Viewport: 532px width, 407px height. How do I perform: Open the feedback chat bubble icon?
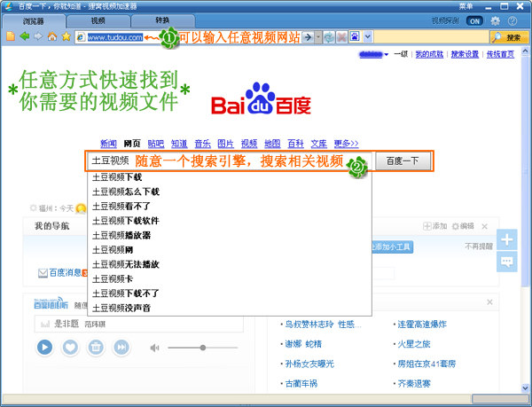tap(507, 262)
